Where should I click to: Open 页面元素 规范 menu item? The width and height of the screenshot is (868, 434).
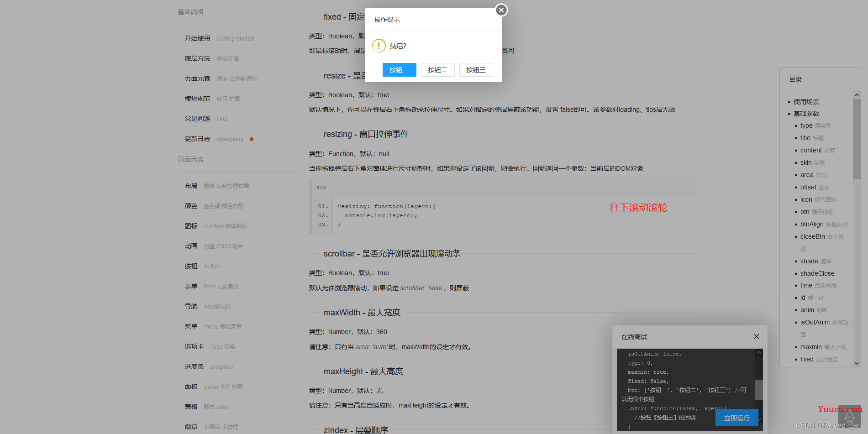click(221, 78)
